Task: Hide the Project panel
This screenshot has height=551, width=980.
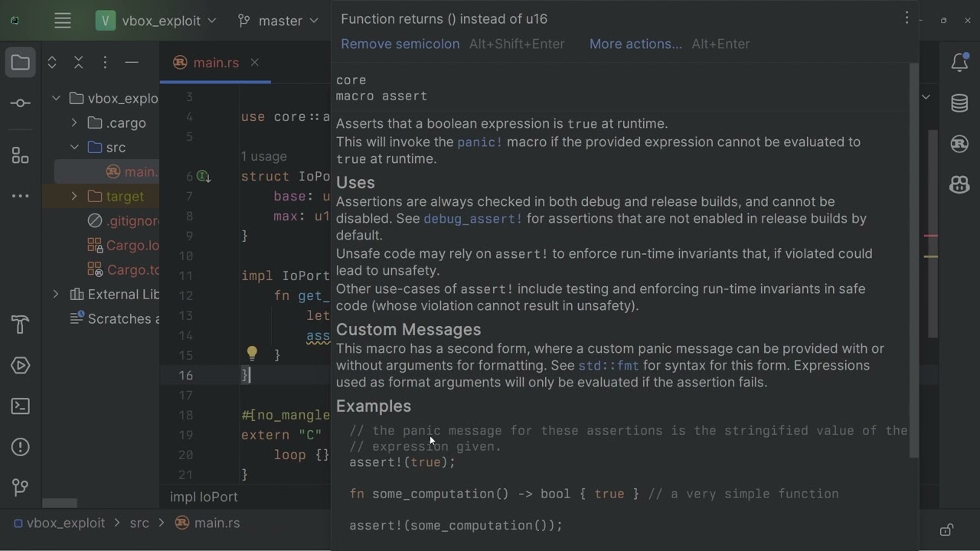Action: click(132, 63)
